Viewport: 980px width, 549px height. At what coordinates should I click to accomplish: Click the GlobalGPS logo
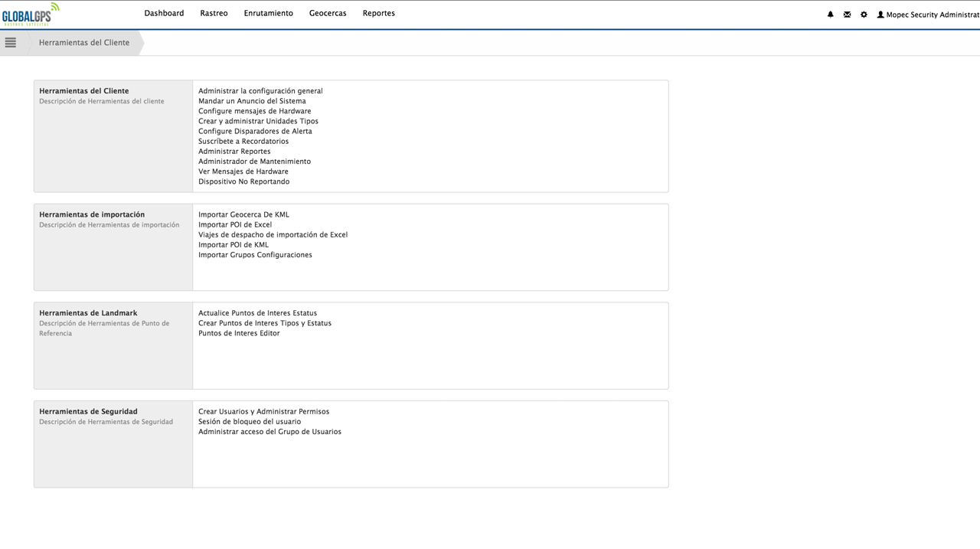[x=30, y=15]
